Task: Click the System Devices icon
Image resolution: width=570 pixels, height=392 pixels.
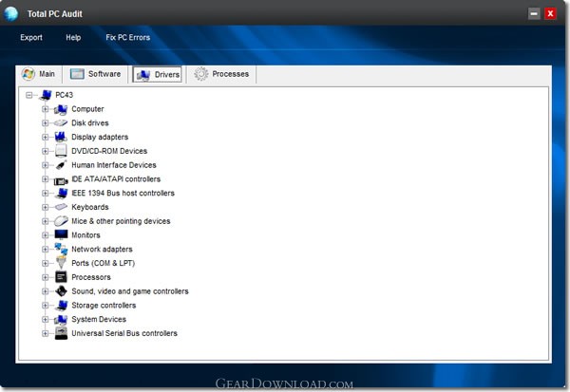Action: pyautogui.click(x=61, y=319)
